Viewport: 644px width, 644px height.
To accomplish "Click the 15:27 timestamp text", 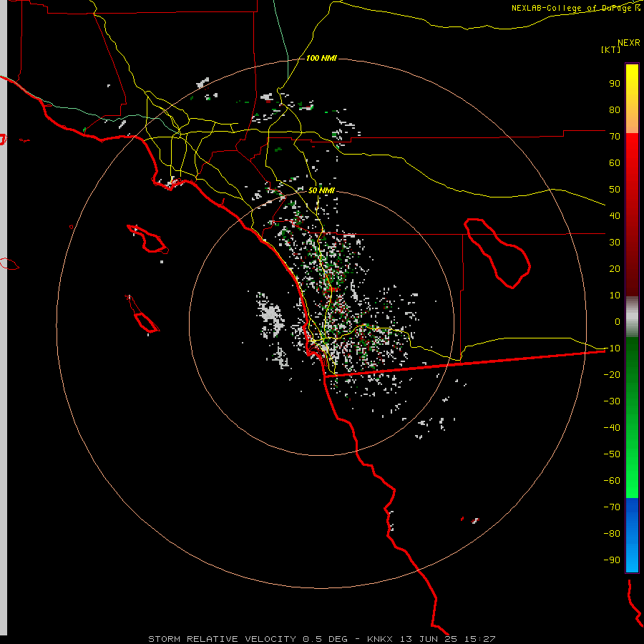I will click(x=479, y=639).
